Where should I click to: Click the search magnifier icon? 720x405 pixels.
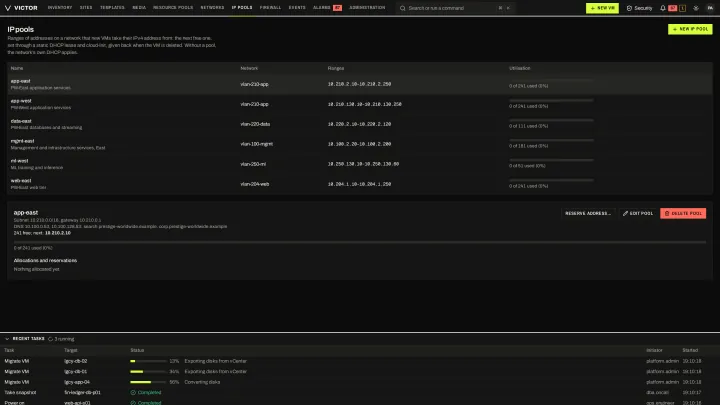pyautogui.click(x=403, y=8)
